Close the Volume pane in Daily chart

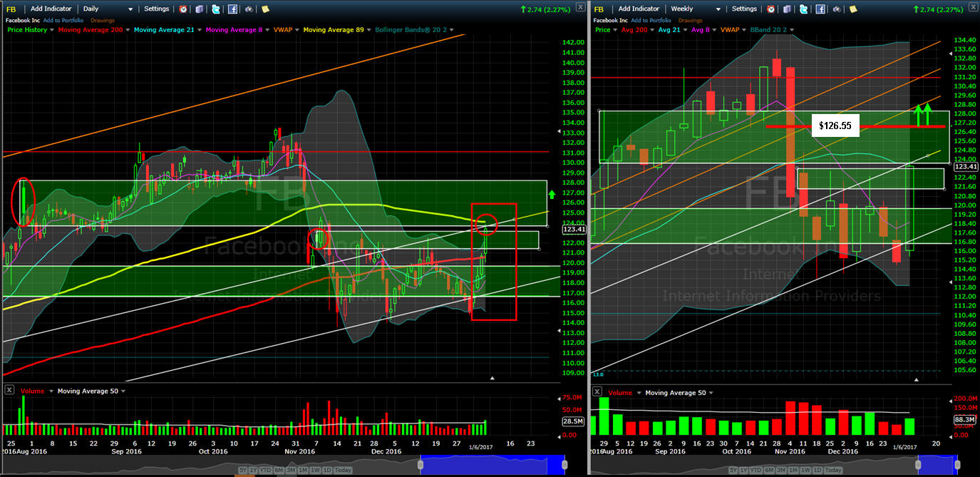point(9,391)
